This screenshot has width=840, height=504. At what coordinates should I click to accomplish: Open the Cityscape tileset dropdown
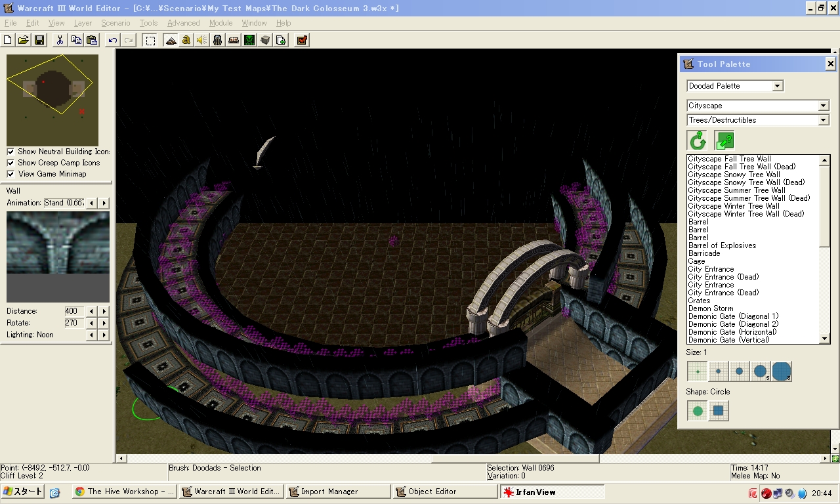[758, 106]
